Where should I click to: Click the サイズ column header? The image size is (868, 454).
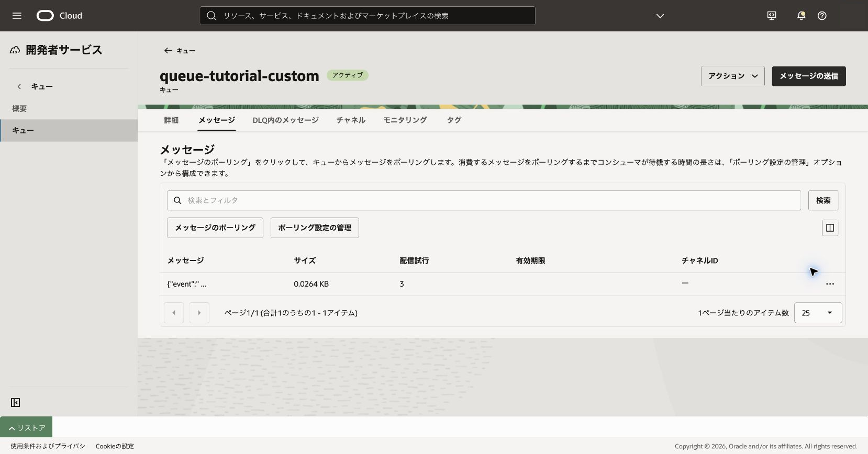[x=305, y=260]
